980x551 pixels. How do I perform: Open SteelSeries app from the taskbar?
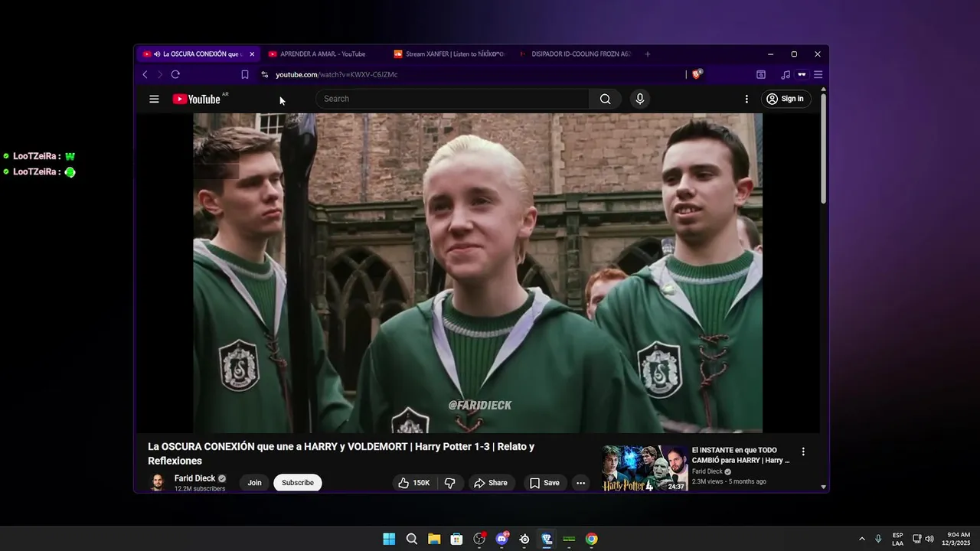pos(524,539)
